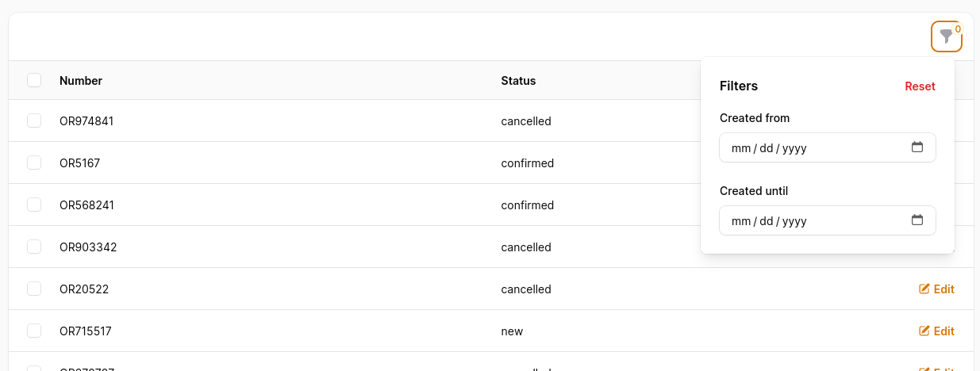
Task: Reset all filters
Action: click(x=920, y=86)
